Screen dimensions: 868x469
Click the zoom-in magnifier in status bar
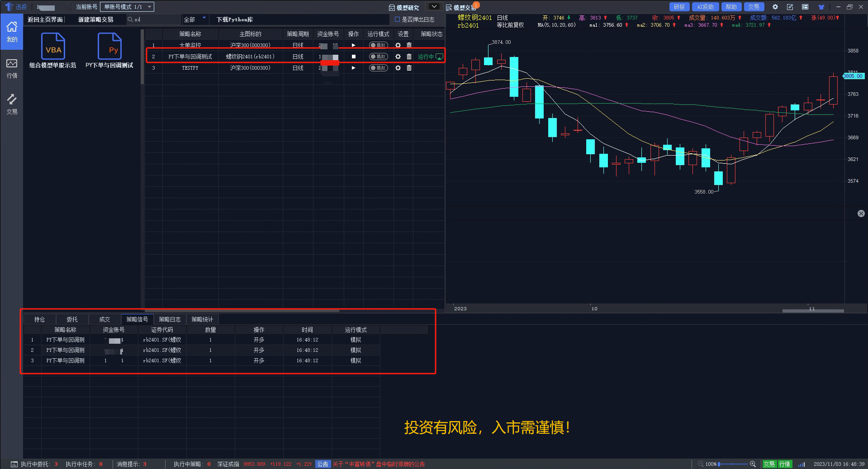point(753,464)
